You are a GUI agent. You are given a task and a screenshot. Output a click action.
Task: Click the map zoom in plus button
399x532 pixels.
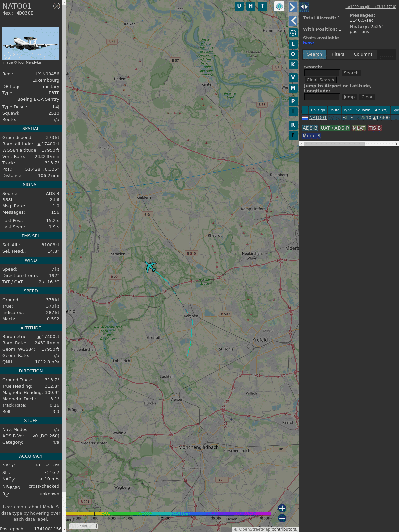pyautogui.click(x=282, y=508)
